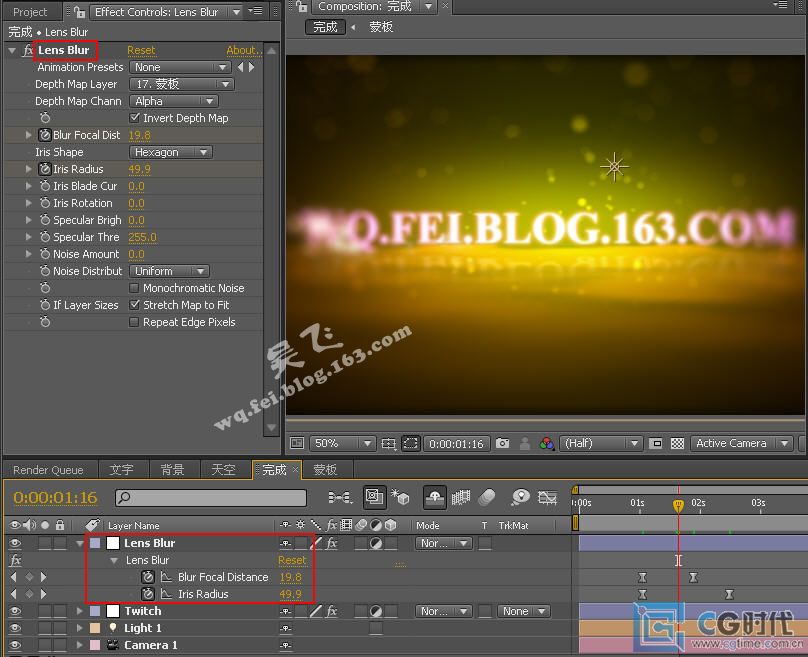808x657 pixels.
Task: Switch to the 天空 timeline tab
Action: [x=223, y=470]
